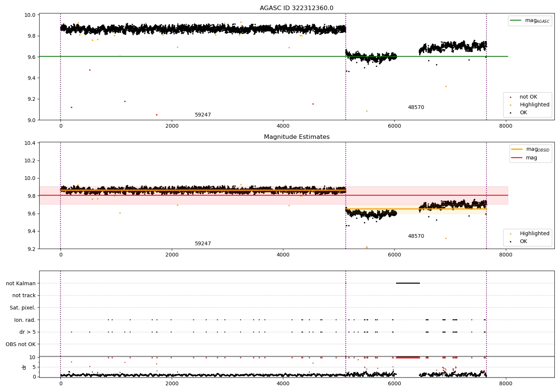This screenshot has height=392, width=560.
Task: Click the 4000 x-tick under Magnitude Estimates plot
Action: (x=283, y=255)
